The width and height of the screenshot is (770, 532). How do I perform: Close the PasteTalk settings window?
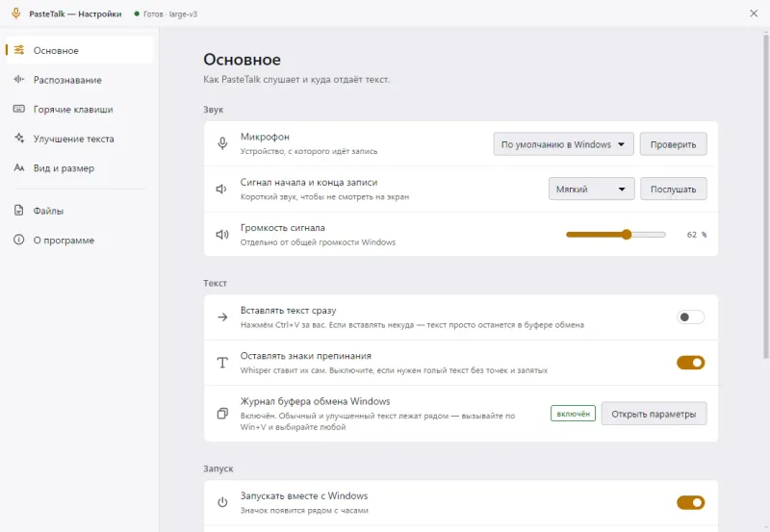point(754,13)
